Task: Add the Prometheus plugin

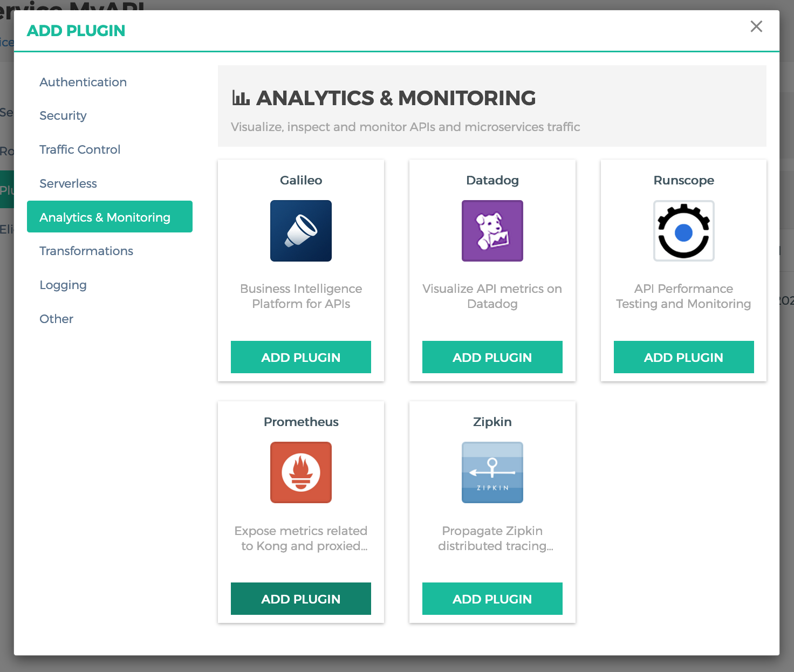Action: (301, 599)
